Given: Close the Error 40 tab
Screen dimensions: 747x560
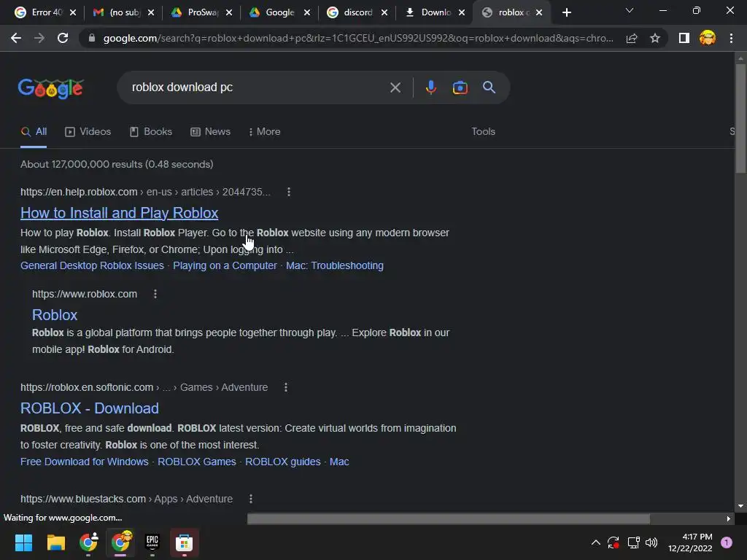Looking at the screenshot, I should click(73, 13).
